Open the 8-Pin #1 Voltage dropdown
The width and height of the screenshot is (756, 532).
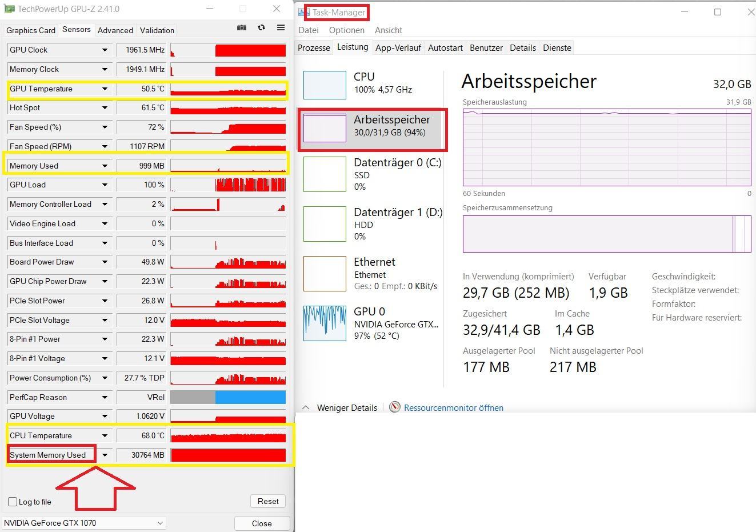105,359
